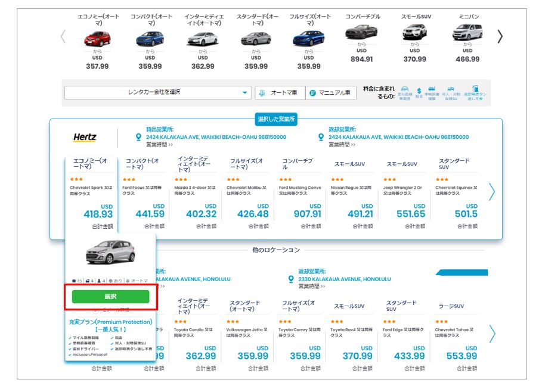
Task: Click the 追加ドライバー checkmark item
Action: click(x=84, y=349)
